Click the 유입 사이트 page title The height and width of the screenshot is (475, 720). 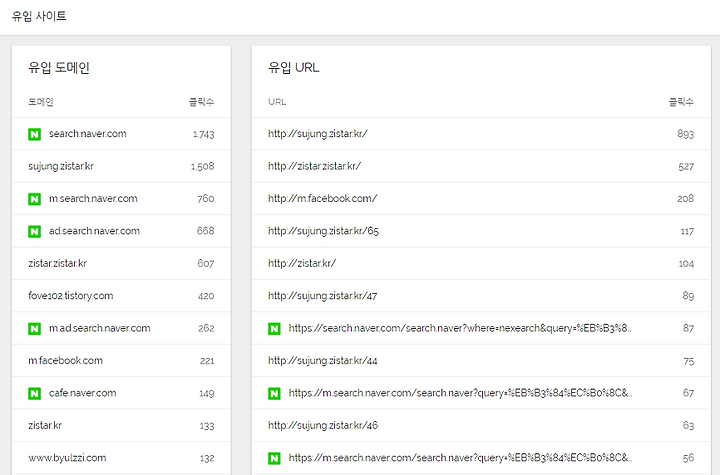(39, 16)
